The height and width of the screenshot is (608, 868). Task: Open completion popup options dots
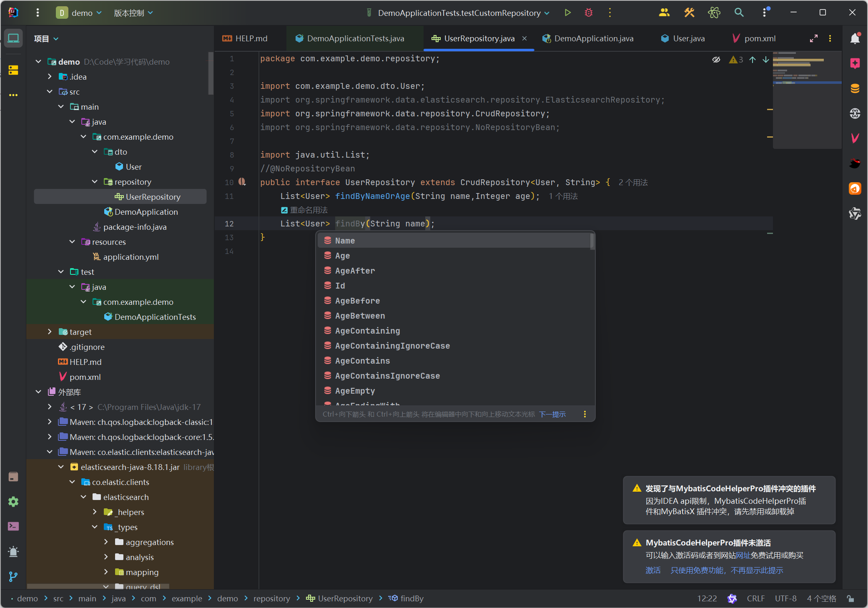[x=585, y=414]
